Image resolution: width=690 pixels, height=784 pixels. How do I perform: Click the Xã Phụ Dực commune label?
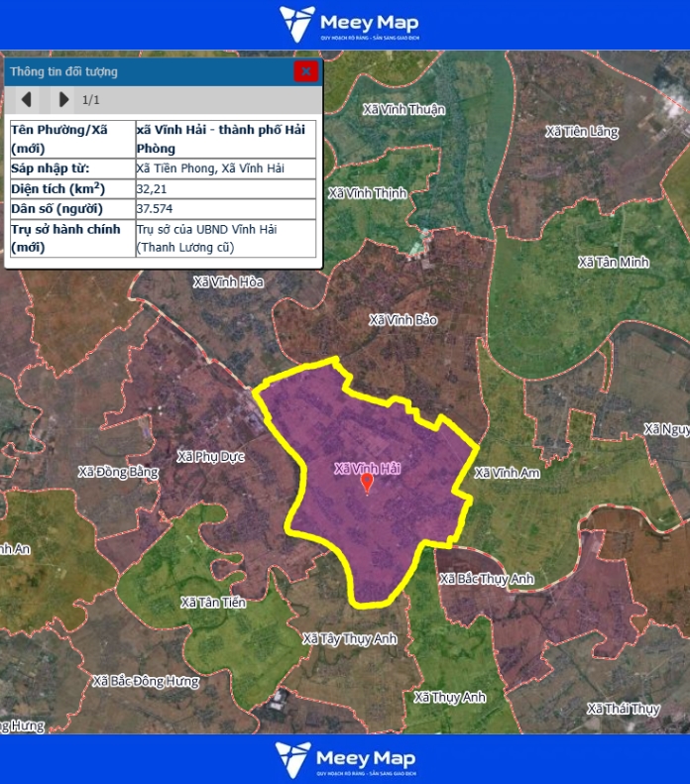pos(210,457)
